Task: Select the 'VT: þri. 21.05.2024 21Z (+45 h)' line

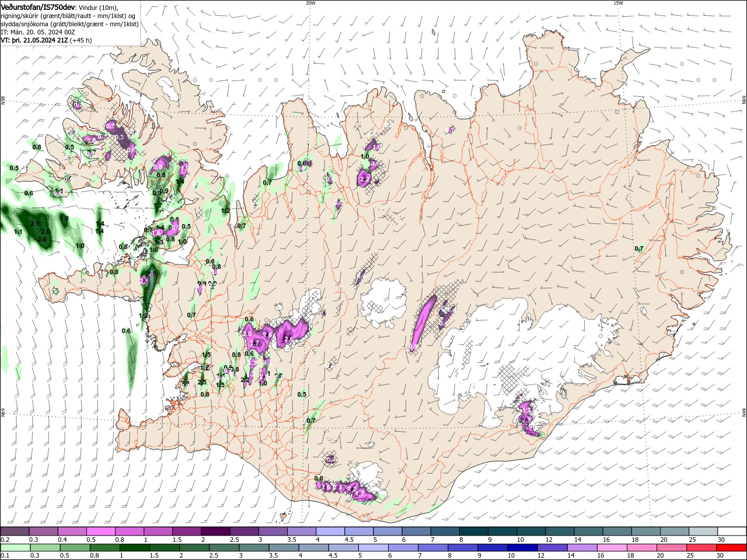Action: click(46, 40)
